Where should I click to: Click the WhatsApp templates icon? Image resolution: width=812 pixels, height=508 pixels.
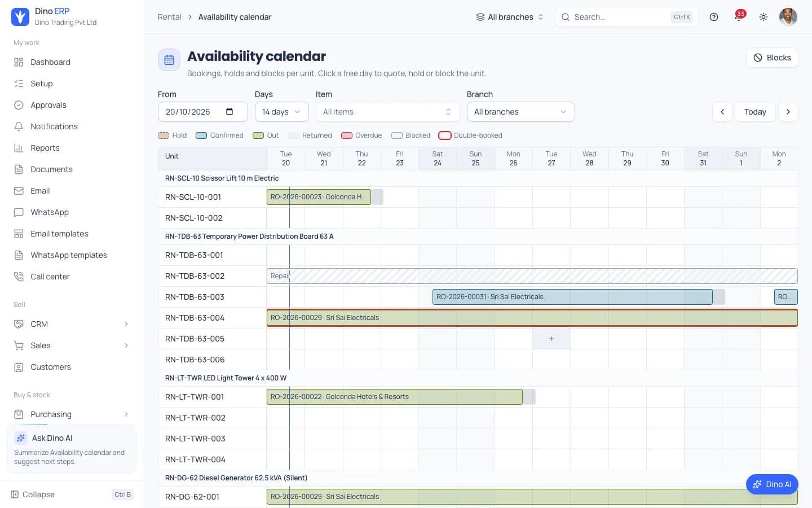point(19,255)
